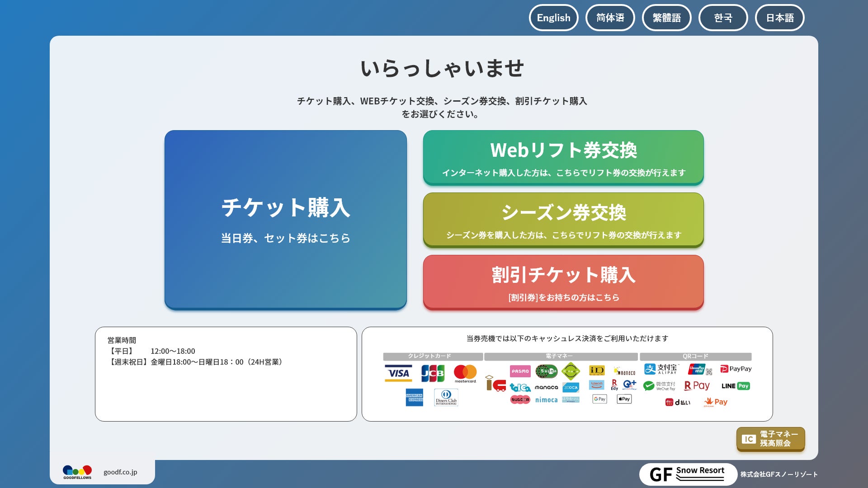Open 割引チケット購入 discount ticket option

(563, 282)
